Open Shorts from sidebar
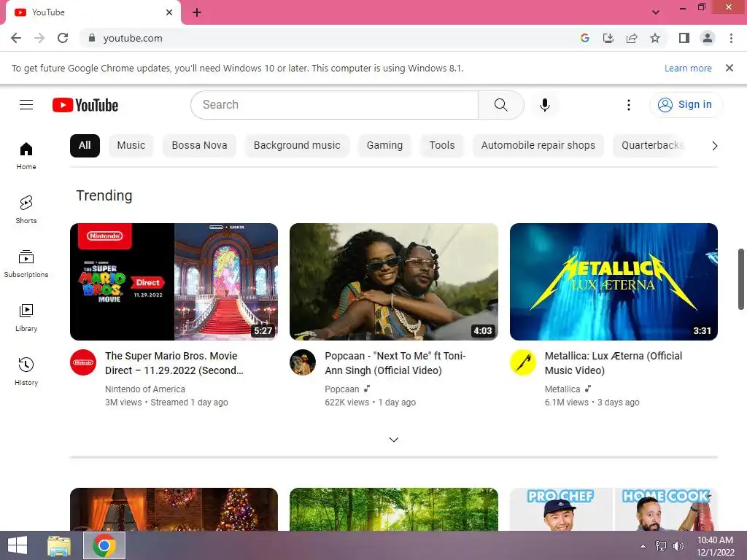Viewport: 747px width, 560px height. coord(26,209)
